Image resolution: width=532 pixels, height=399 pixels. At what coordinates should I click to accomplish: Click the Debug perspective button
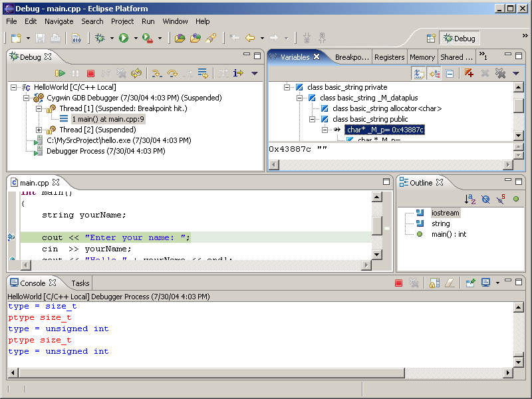click(x=460, y=39)
